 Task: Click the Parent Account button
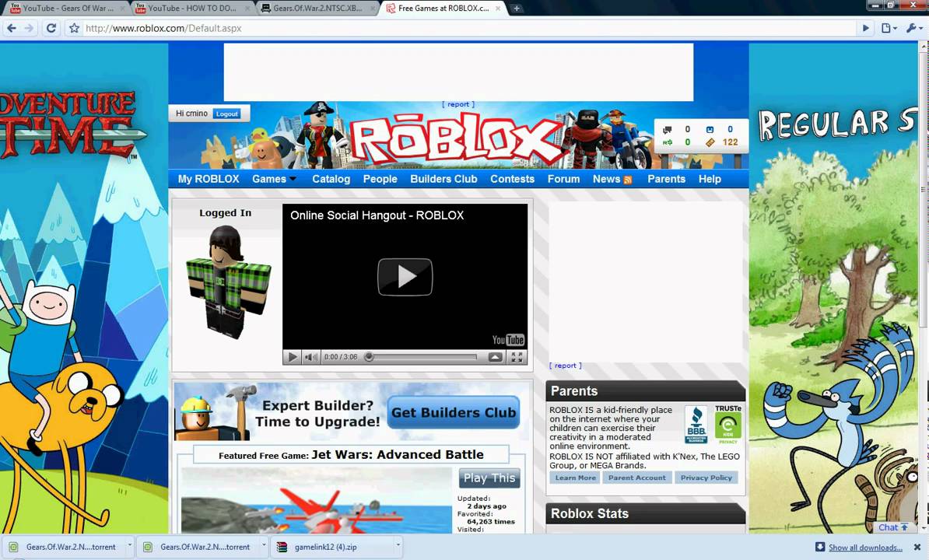[637, 478]
